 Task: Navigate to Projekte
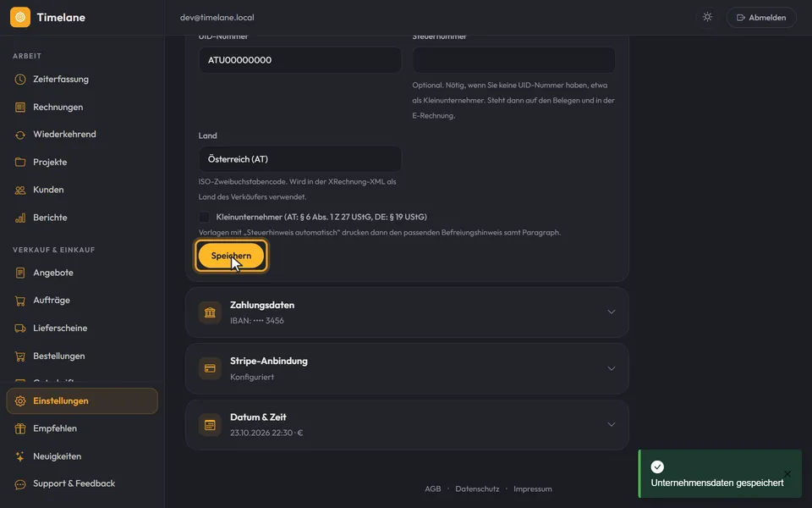pos(82,163)
